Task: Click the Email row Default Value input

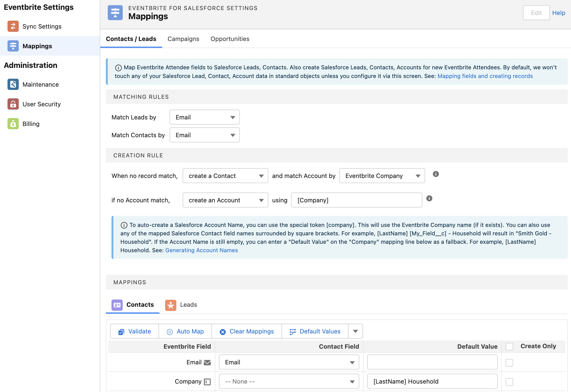Action: (x=432, y=362)
